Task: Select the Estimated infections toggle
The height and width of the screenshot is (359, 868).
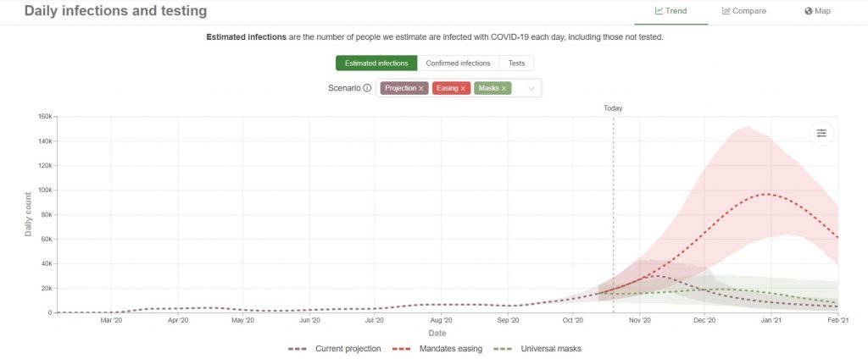Action: pos(376,63)
